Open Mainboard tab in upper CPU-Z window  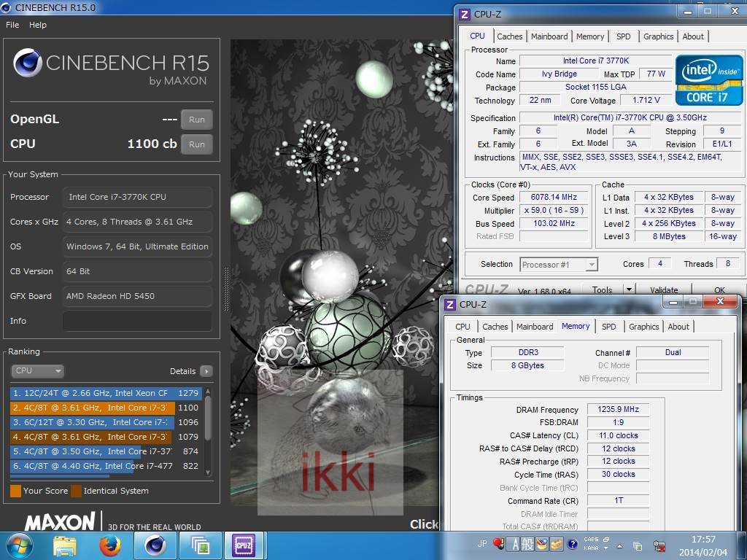[549, 36]
